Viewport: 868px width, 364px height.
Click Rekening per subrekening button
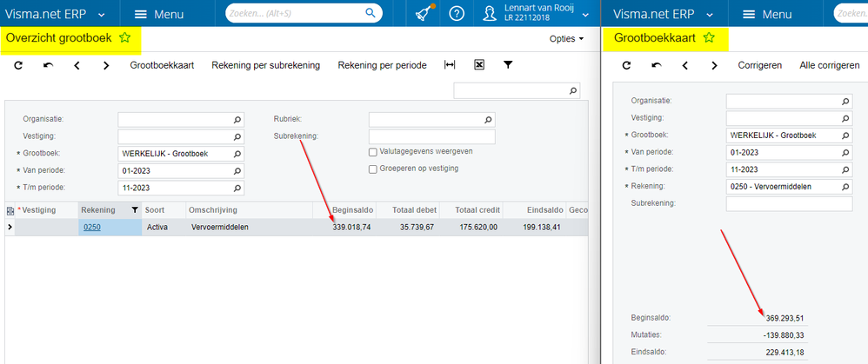coord(266,65)
